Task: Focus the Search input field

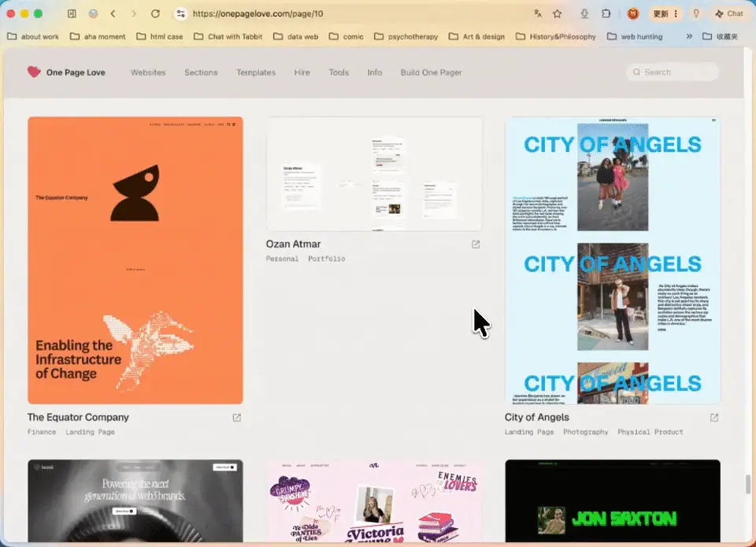Action: [672, 72]
